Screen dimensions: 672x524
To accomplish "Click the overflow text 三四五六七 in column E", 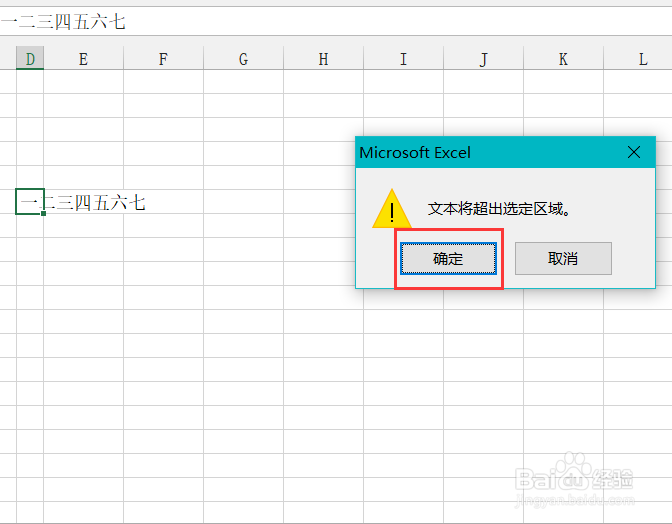I will [102, 203].
